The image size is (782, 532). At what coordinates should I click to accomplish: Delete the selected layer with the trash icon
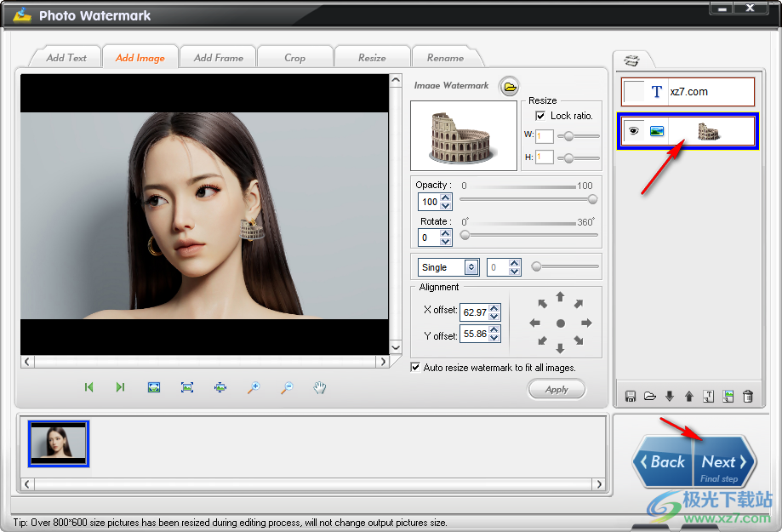pyautogui.click(x=748, y=397)
